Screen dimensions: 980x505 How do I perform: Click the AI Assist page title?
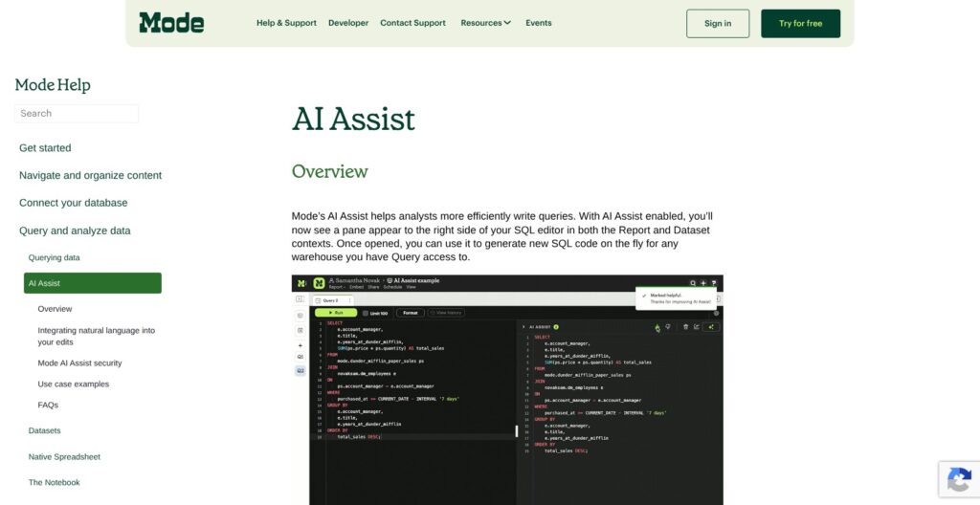[353, 119]
